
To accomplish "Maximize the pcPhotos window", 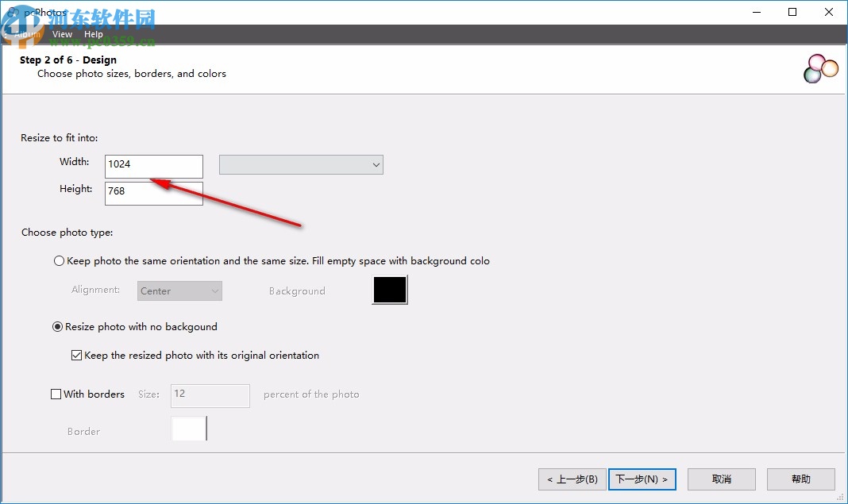I will point(792,12).
